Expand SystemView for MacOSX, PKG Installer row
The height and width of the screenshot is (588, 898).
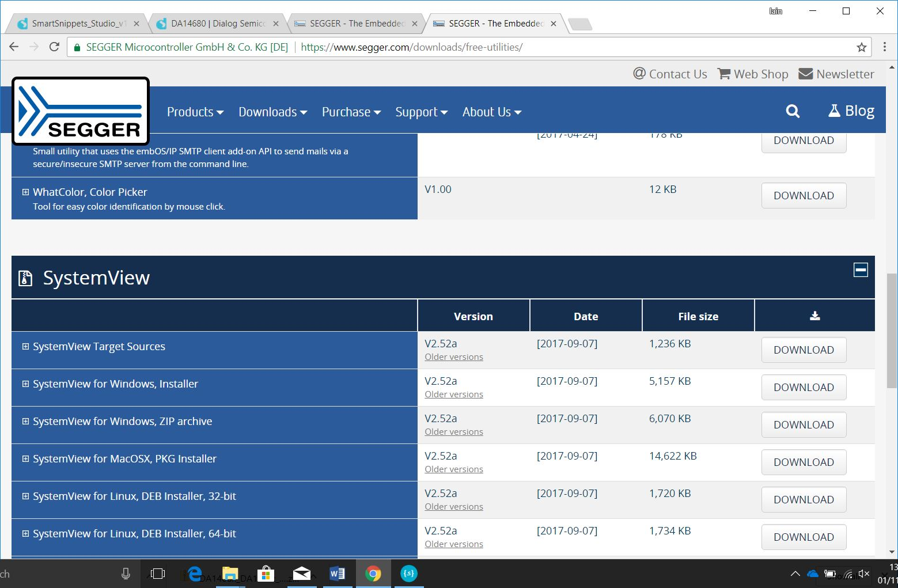25,458
